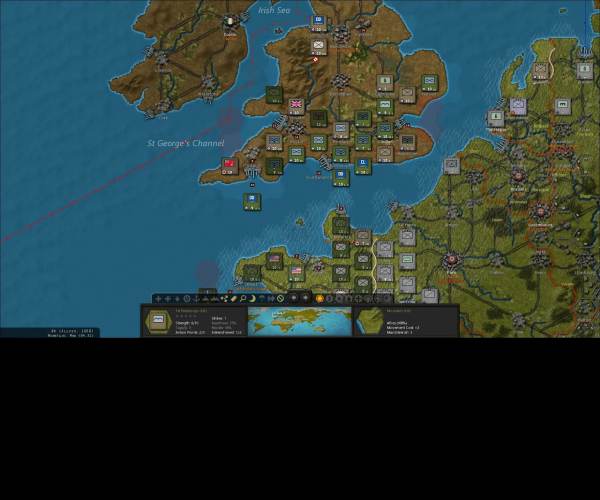Select the grey unit on the Belgian coast
The image size is (600, 500).
point(452,166)
